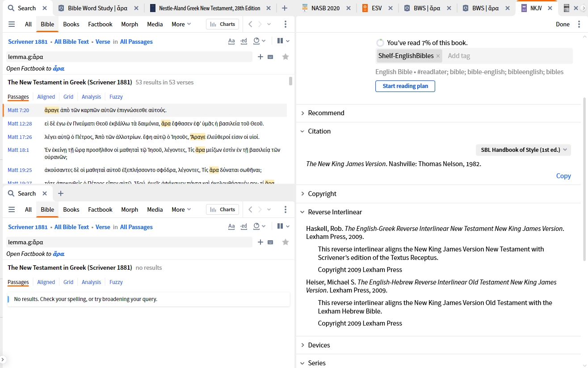Open the circular search options dropdown in upper panel
588x368 pixels.
click(259, 41)
